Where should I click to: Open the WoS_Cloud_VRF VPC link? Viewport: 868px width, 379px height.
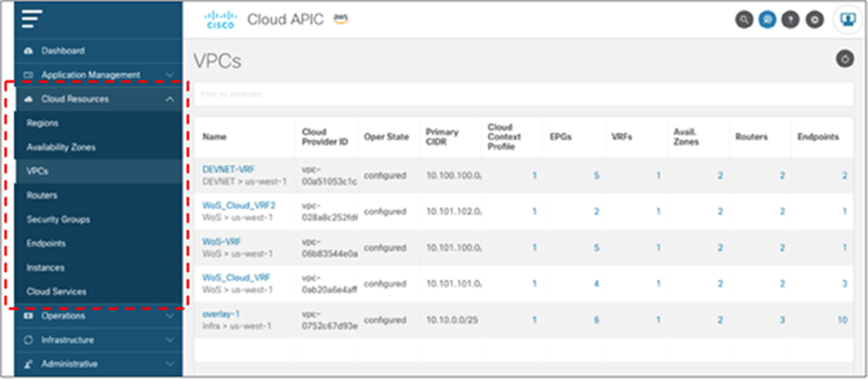pos(236,277)
